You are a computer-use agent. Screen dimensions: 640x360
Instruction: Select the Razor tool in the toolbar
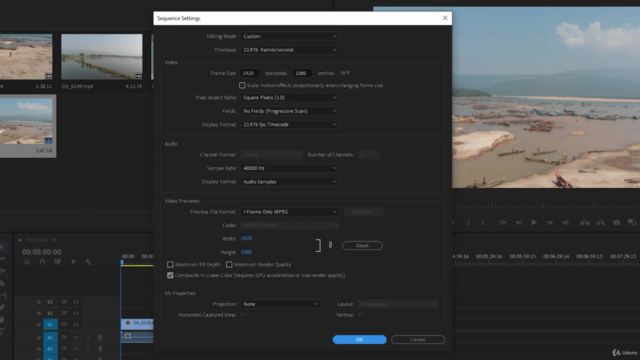tap(2, 283)
